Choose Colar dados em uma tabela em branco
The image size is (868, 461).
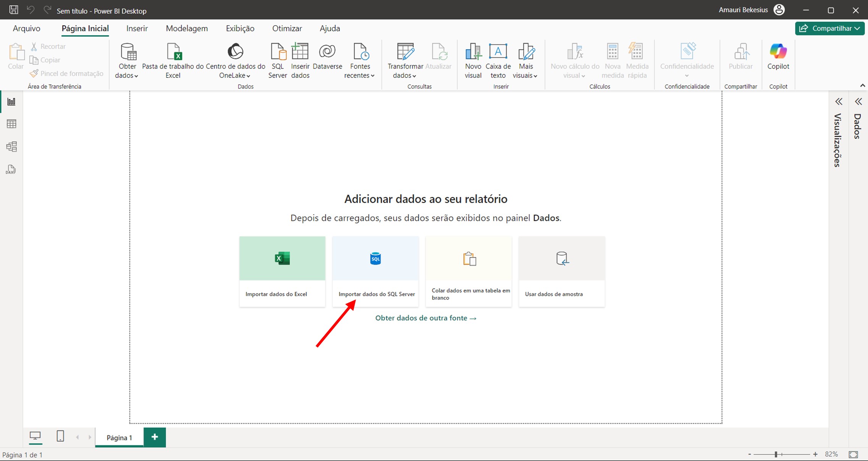469,271
